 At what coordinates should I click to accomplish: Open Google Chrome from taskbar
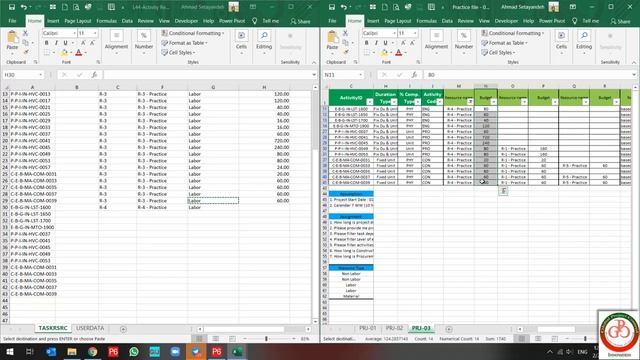coord(93,352)
